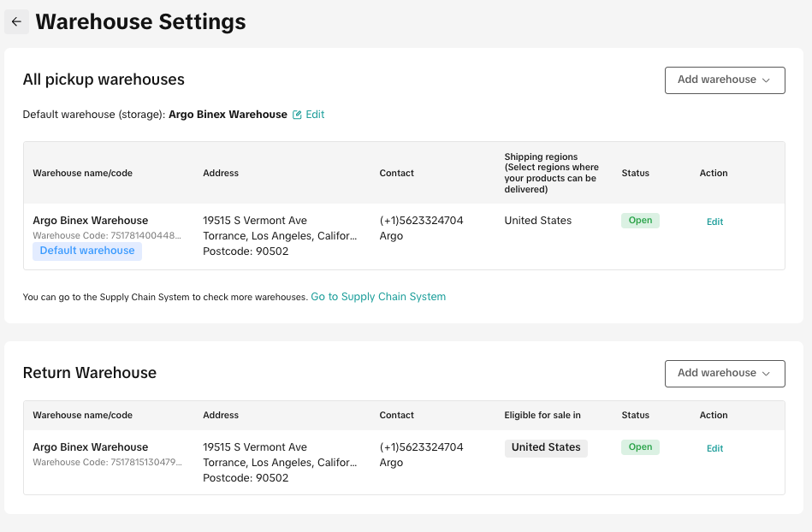Select the United States eligible-for-sale tag
This screenshot has height=532, width=812.
[x=546, y=447]
